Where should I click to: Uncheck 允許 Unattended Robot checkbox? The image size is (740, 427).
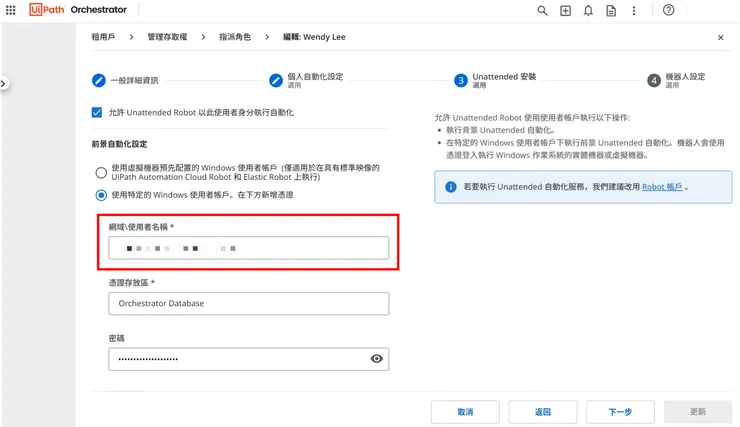[x=97, y=112]
